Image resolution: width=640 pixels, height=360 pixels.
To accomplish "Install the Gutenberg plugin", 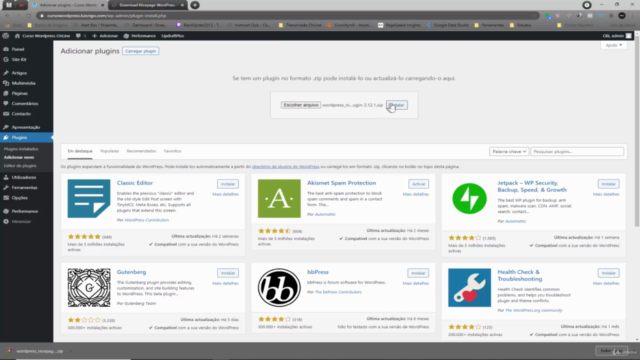I will point(228,273).
